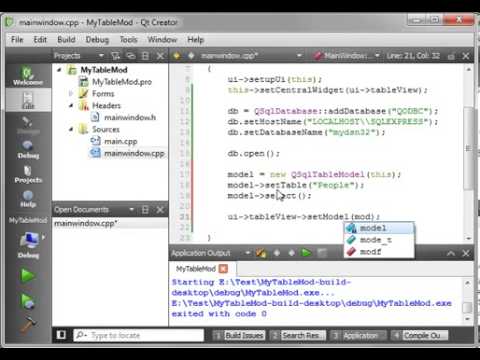Open the Build menu

click(66, 40)
